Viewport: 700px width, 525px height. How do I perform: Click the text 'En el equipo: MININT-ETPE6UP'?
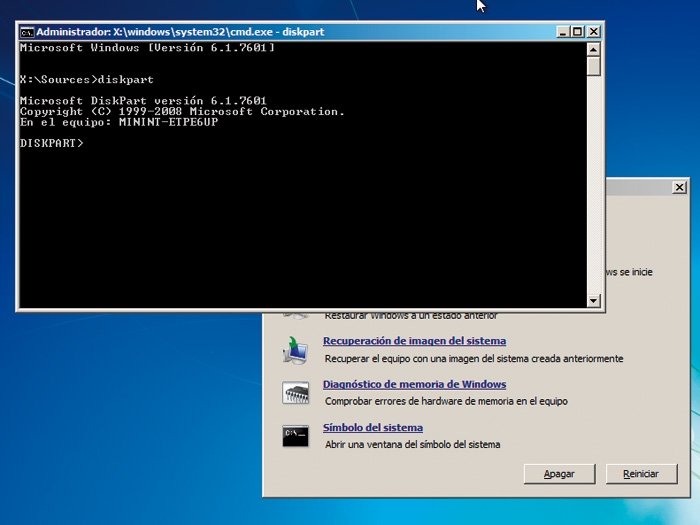[x=119, y=122]
